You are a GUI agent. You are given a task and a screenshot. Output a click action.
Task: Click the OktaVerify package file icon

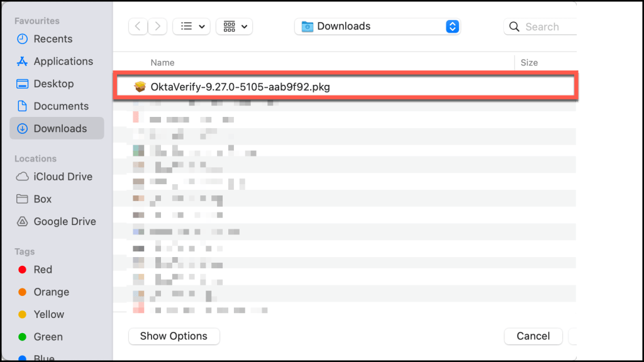140,87
